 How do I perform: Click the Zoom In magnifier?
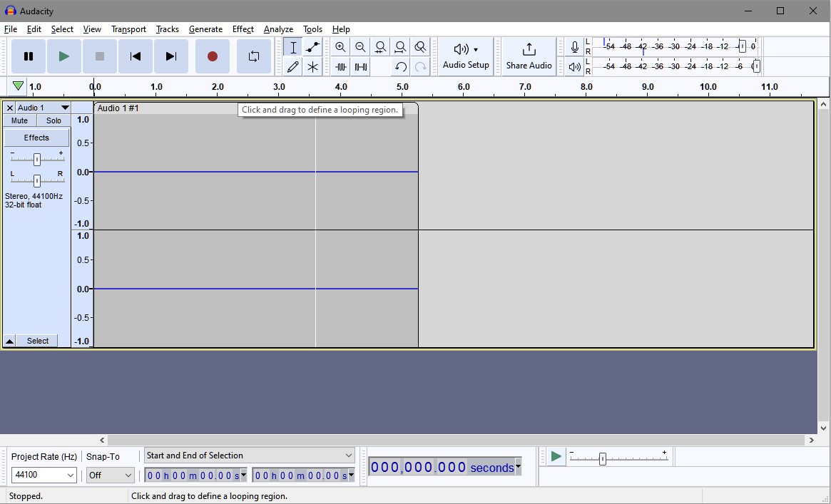(340, 48)
